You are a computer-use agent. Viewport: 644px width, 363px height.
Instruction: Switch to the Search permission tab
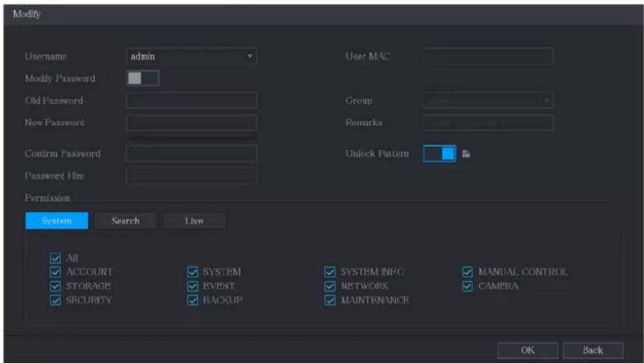tap(125, 221)
